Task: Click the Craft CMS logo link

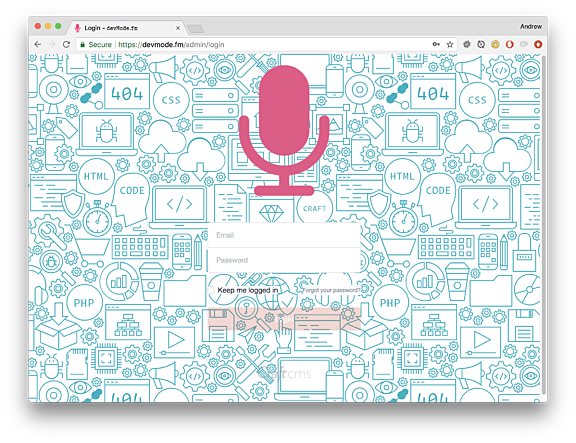Action: click(285, 374)
